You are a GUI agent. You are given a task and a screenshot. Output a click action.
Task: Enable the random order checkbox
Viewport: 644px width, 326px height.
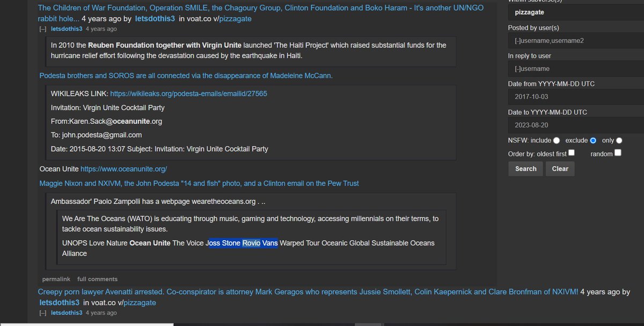[x=618, y=153]
